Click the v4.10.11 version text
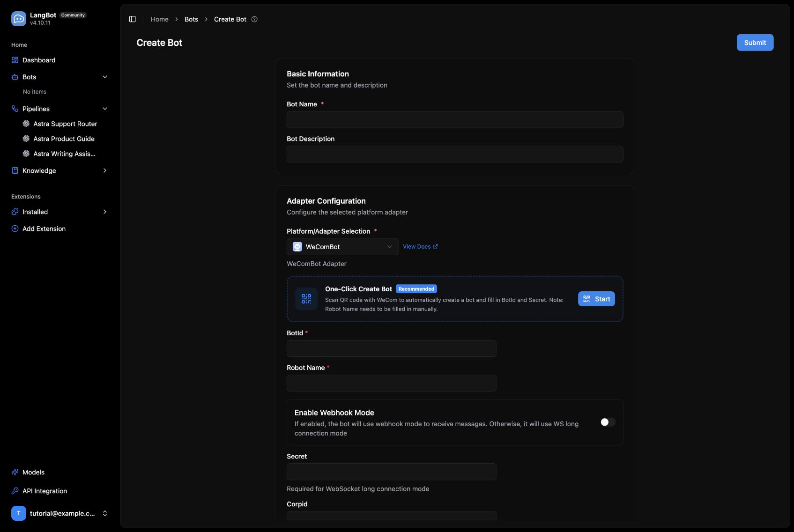 tap(40, 23)
